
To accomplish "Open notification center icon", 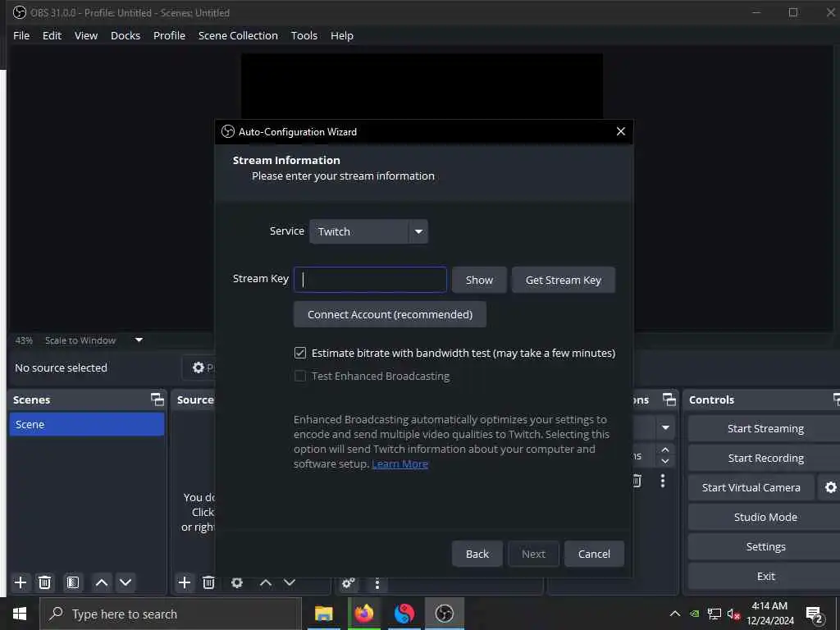I will click(x=815, y=614).
